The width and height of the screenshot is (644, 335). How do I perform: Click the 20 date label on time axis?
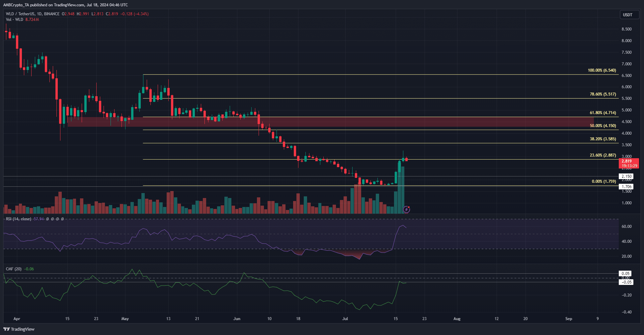click(525, 319)
